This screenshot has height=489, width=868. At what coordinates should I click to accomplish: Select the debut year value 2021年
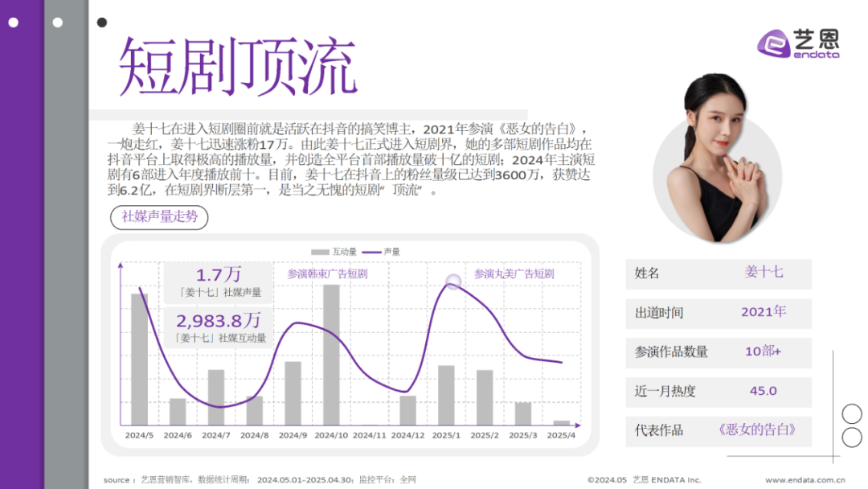coord(764,312)
